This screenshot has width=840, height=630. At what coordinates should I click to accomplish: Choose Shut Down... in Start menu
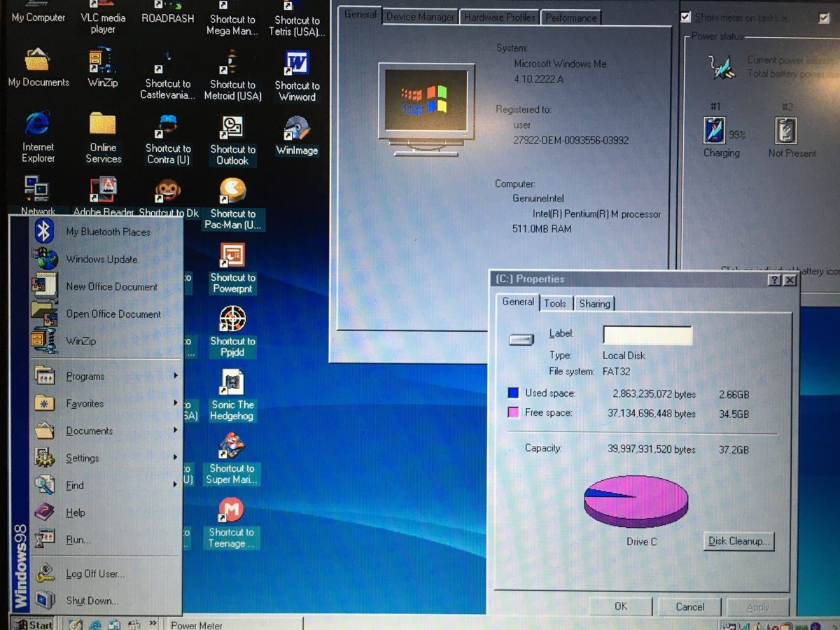pos(106,601)
